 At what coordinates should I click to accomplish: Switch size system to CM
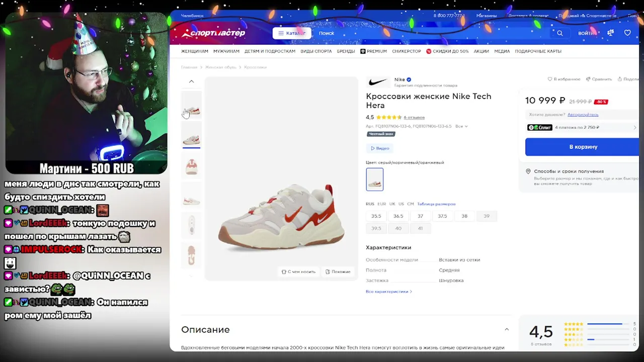pyautogui.click(x=411, y=204)
